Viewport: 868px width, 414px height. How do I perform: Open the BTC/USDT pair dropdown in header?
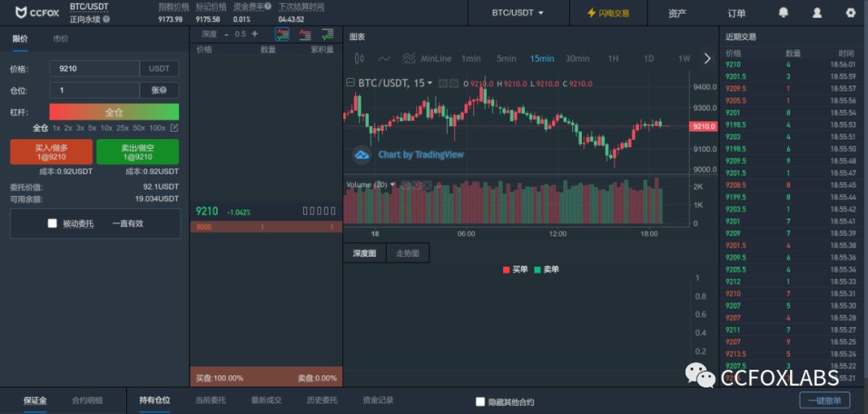pos(518,13)
